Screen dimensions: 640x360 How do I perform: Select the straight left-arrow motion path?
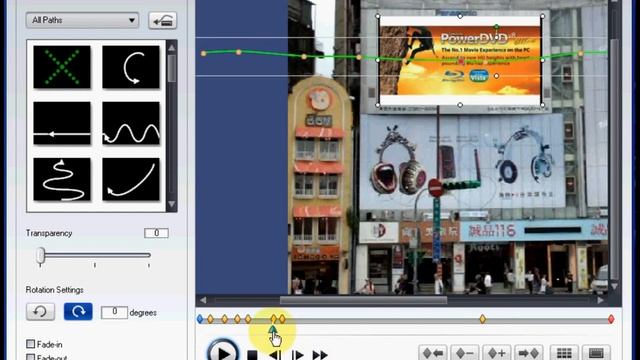(x=62, y=123)
